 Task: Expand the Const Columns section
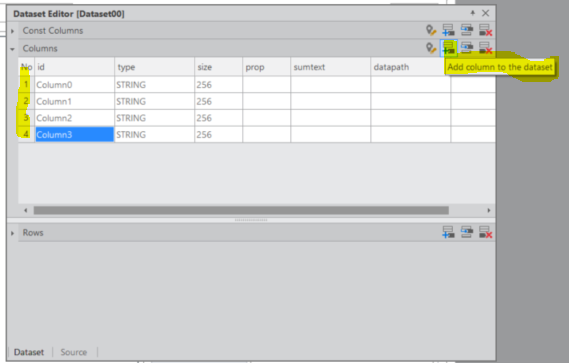[x=12, y=31]
